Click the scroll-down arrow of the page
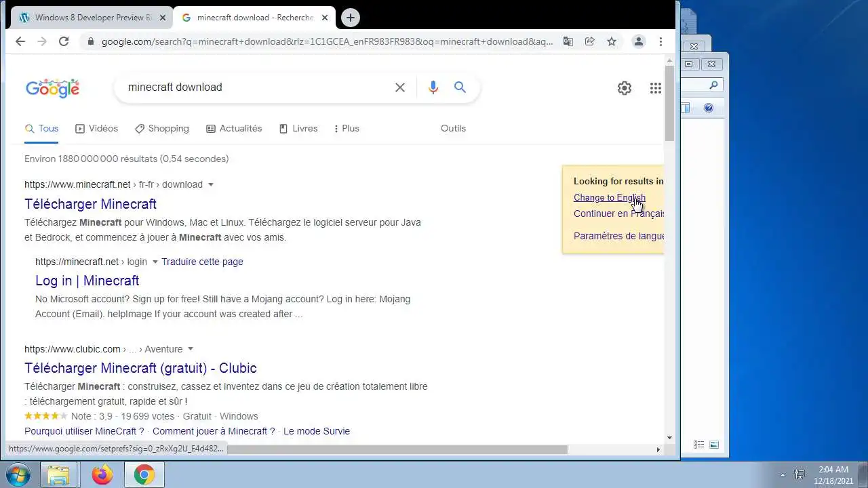The width and height of the screenshot is (868, 488). point(669,438)
